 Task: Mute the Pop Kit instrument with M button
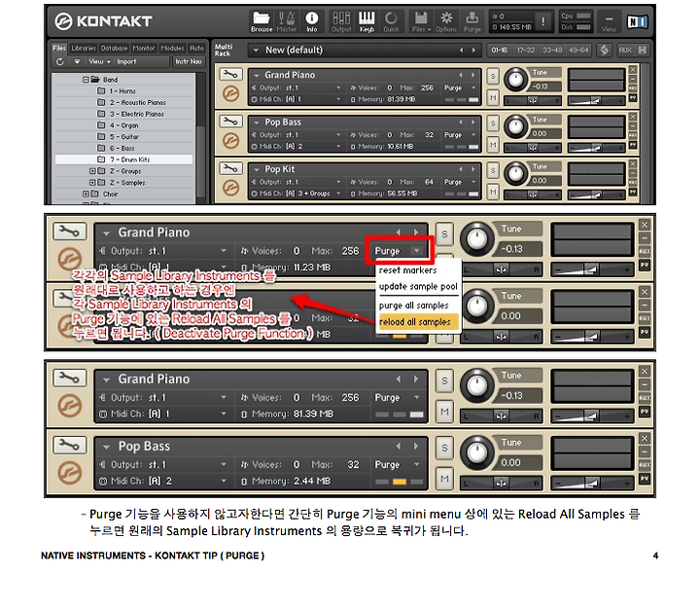pyautogui.click(x=492, y=192)
